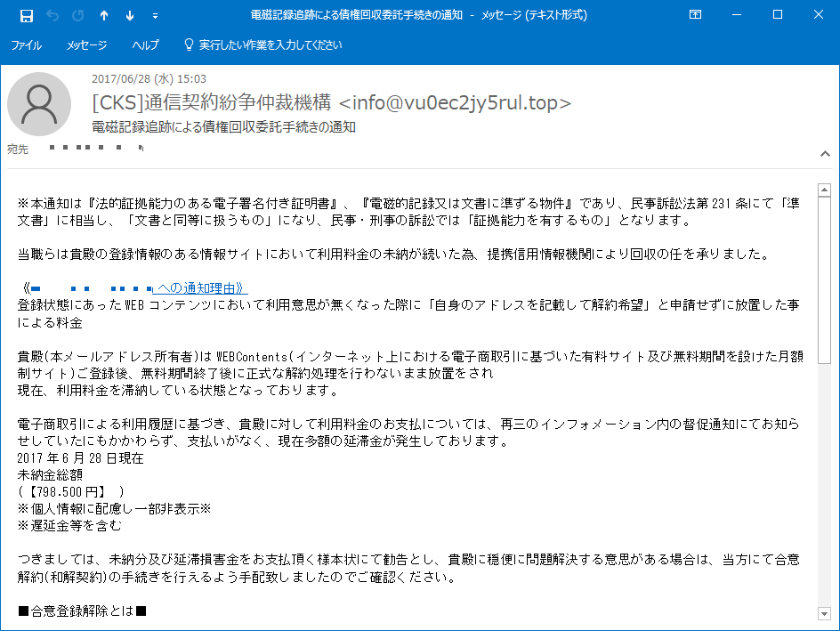Click the subject line 電磁記録追跡による債権回収委託手続きの通知
This screenshot has height=631, width=840.
223,127
